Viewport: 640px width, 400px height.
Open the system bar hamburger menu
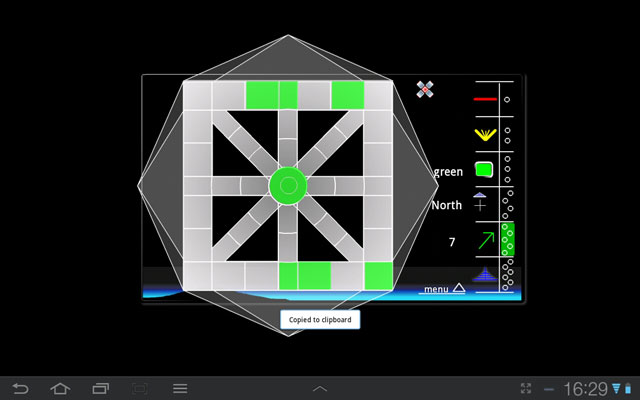tap(180, 389)
